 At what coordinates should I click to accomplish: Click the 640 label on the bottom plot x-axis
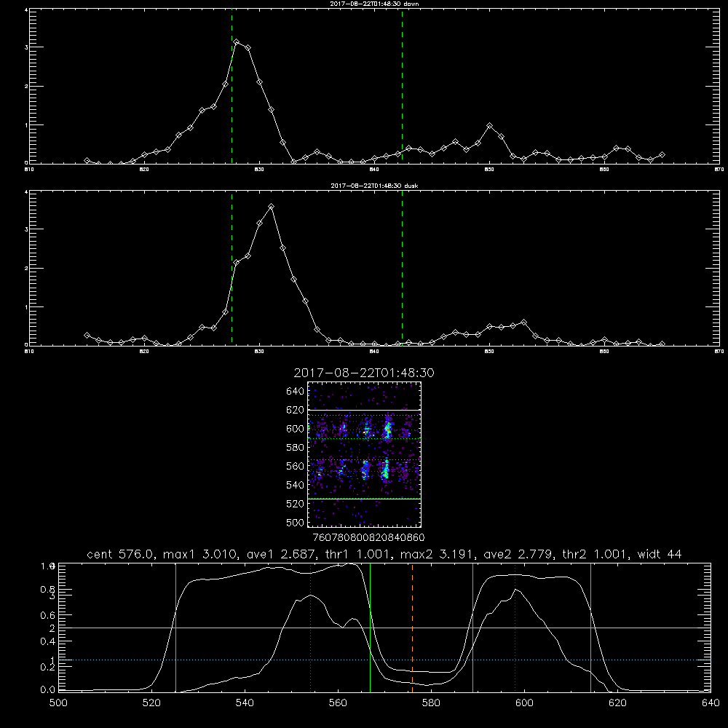tap(711, 703)
